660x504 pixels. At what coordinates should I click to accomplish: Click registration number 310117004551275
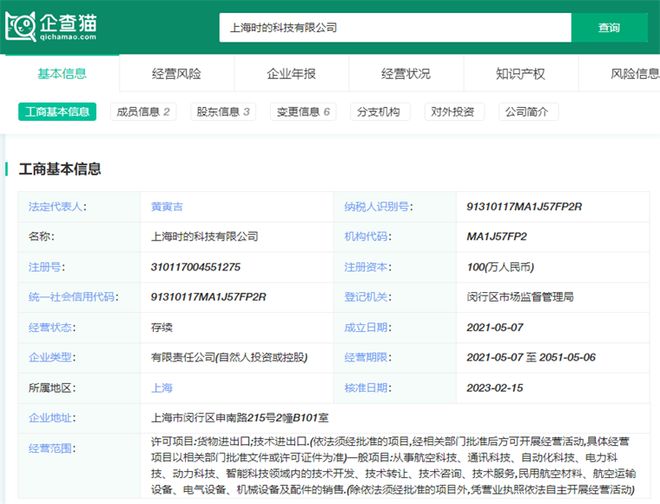[x=196, y=267]
